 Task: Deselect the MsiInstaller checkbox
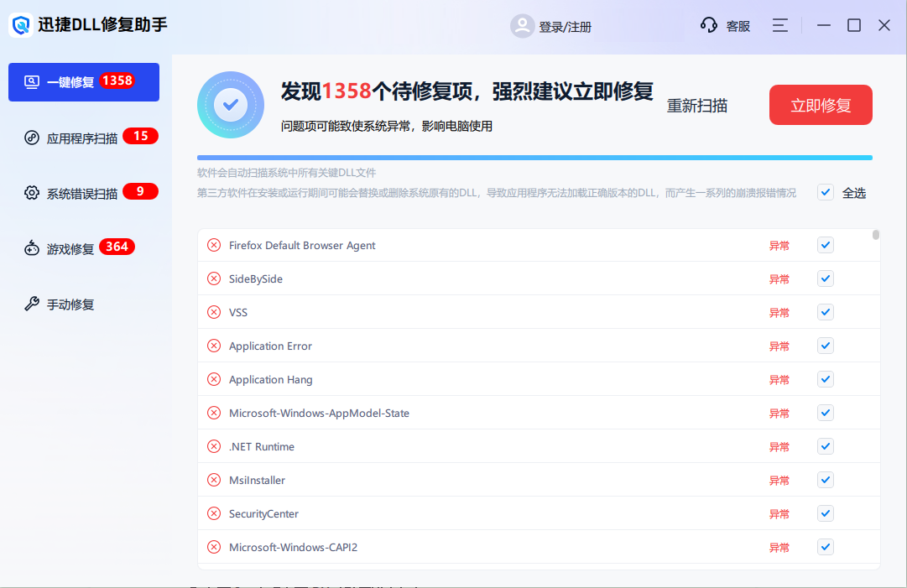coord(825,480)
